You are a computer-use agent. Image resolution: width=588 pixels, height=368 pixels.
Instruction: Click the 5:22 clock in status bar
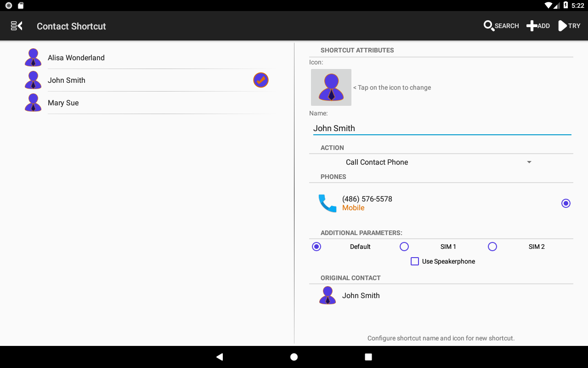point(577,6)
